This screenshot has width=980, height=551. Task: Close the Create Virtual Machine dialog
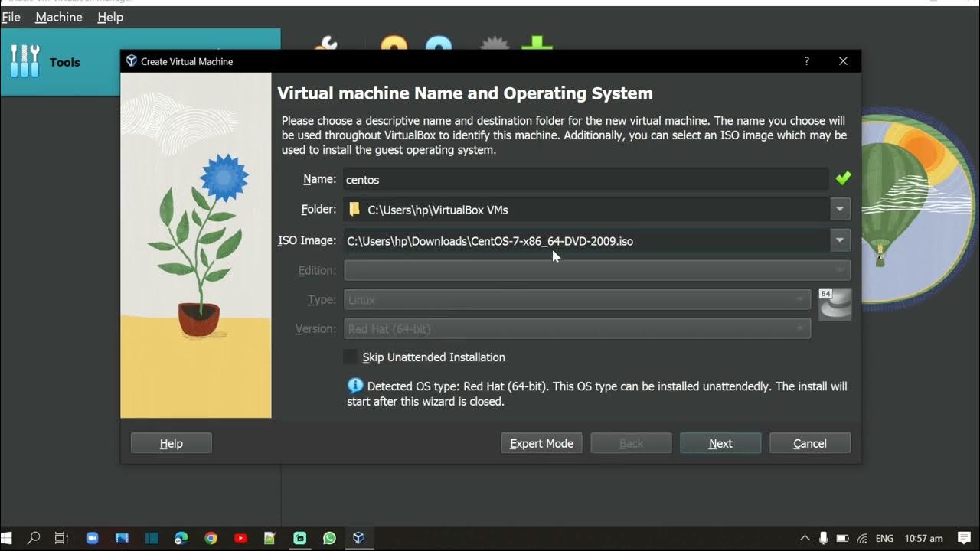pyautogui.click(x=843, y=61)
